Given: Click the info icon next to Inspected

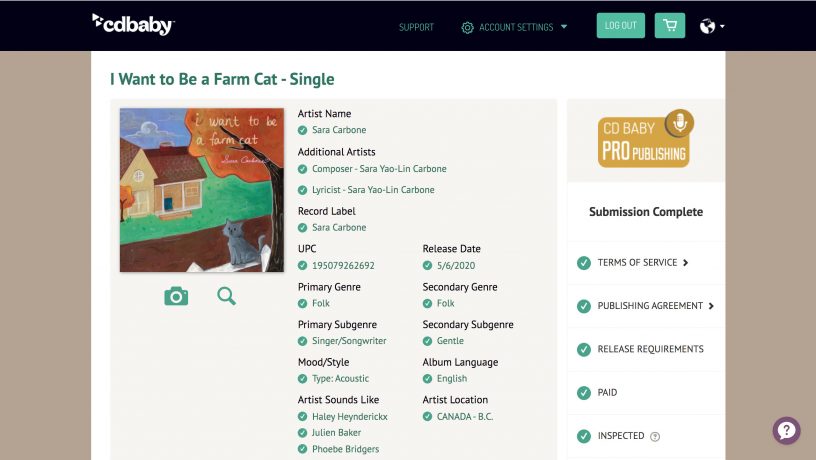Looking at the screenshot, I should (x=655, y=437).
